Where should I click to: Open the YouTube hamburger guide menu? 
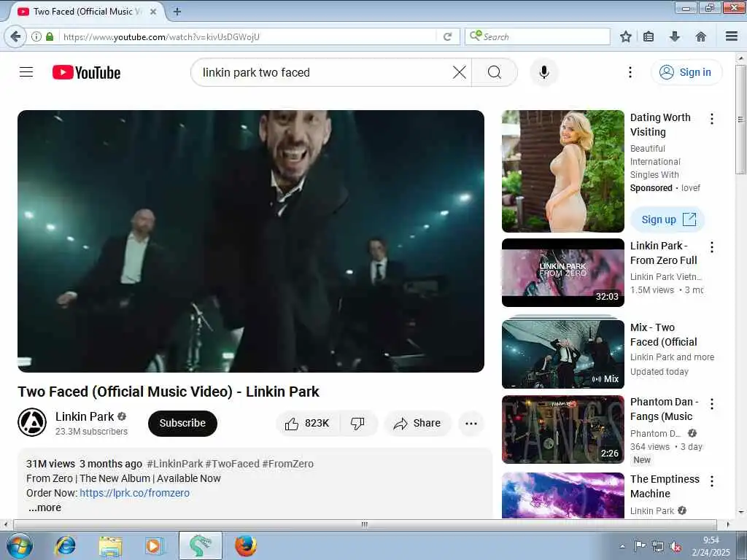tap(26, 72)
